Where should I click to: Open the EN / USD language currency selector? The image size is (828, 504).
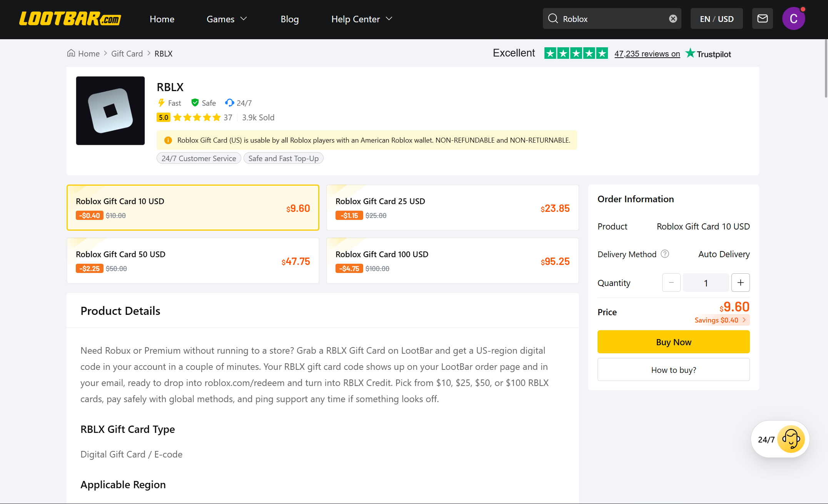[x=716, y=18]
